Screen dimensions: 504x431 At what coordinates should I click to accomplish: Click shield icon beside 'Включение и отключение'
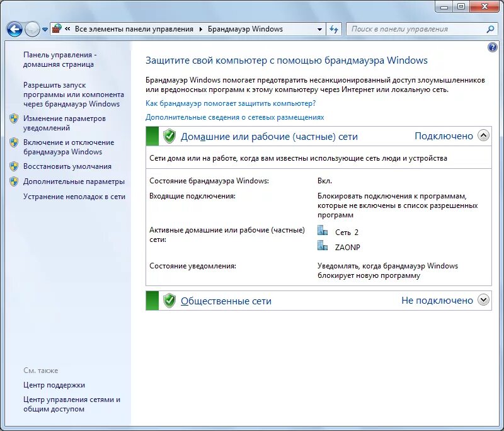tap(14, 142)
